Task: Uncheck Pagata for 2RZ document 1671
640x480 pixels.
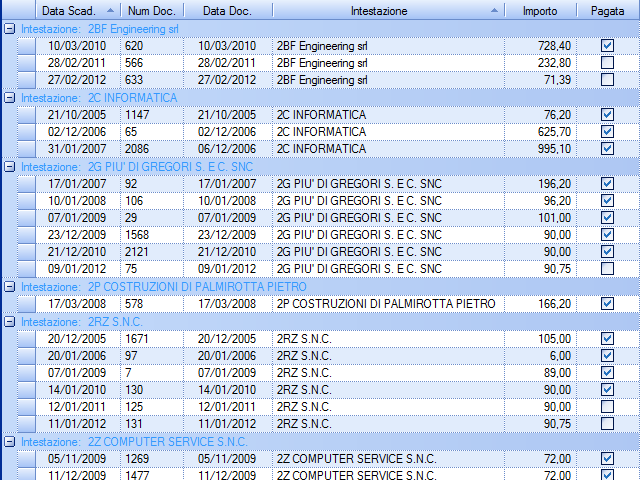Action: pos(607,339)
